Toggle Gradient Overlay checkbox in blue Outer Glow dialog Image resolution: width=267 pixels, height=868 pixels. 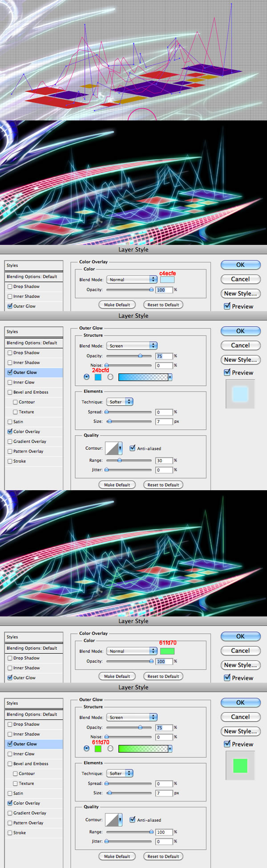tap(10, 441)
